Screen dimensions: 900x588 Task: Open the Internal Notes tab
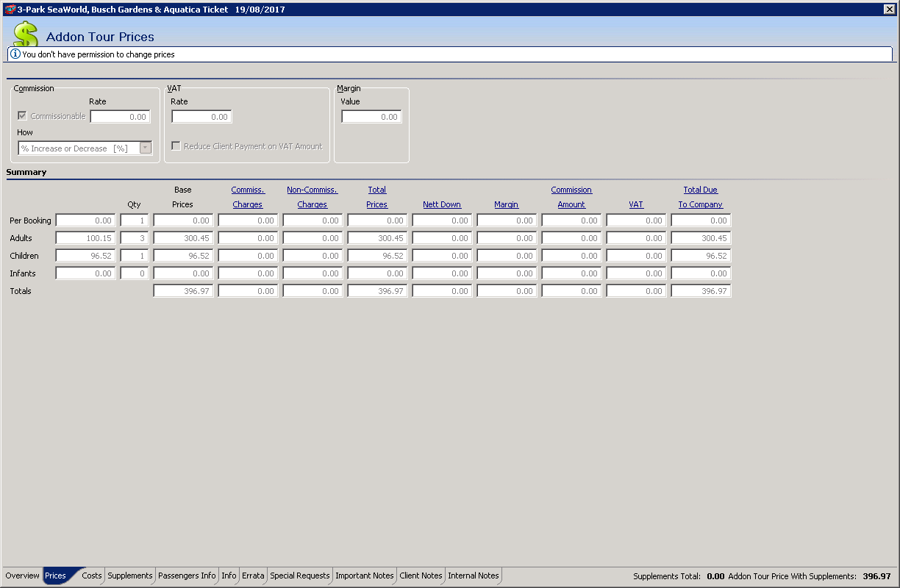coord(474,576)
